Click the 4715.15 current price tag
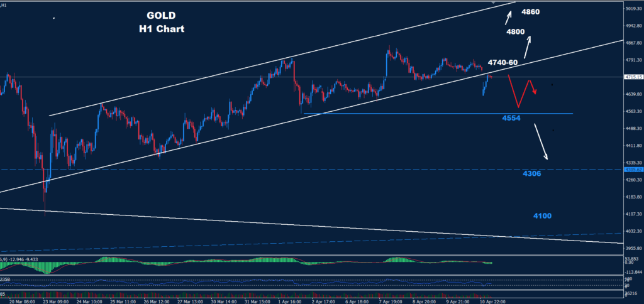Viewport: 644px width, 304px height. (x=633, y=77)
